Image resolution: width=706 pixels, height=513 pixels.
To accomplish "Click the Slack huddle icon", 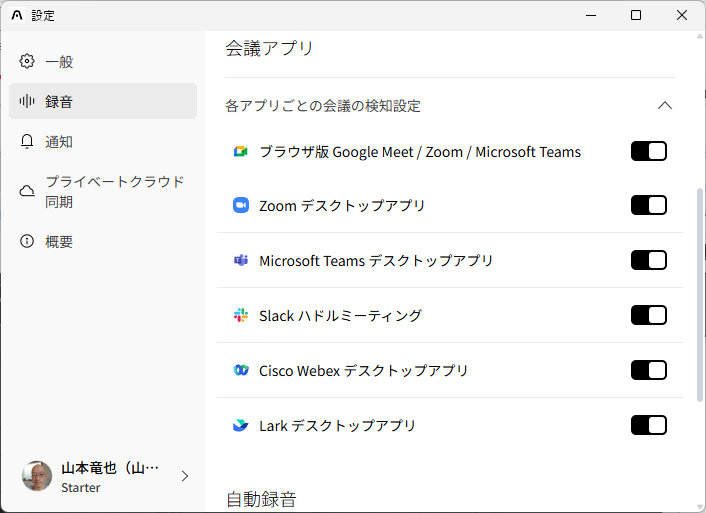I will click(x=240, y=316).
